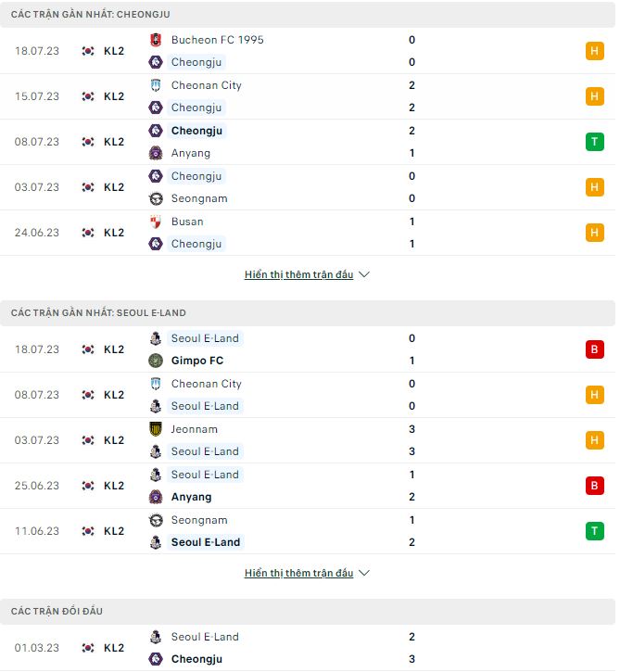Screen dimensions: 620x672
Task: Select the Các trận đối đầu section header
Action: tap(57, 612)
